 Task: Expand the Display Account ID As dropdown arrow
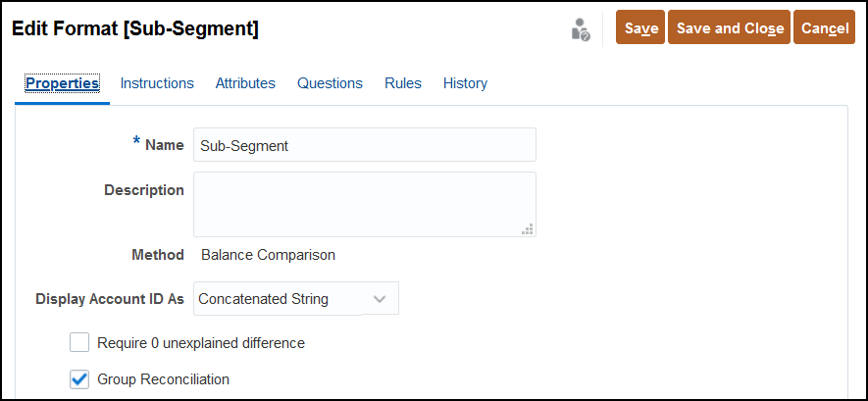click(380, 299)
